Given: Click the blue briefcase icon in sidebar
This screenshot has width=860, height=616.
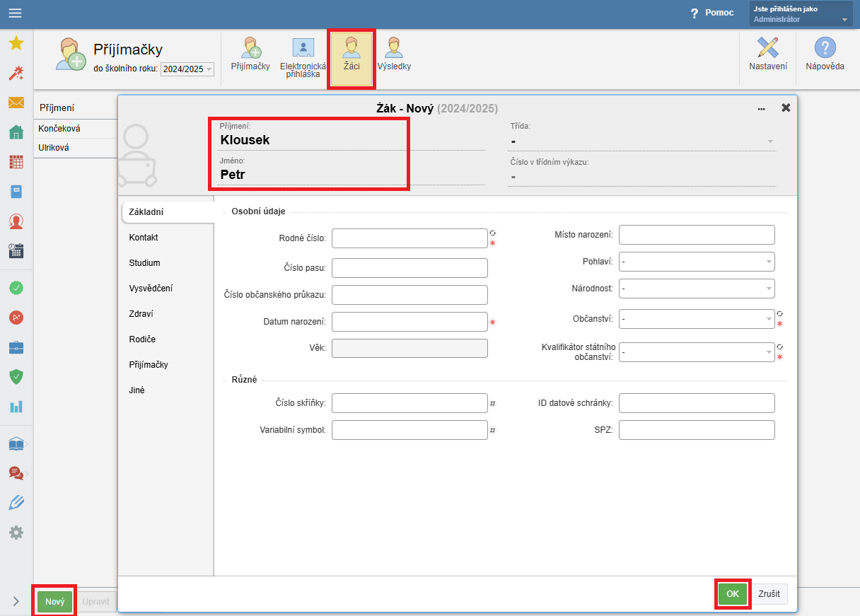Looking at the screenshot, I should pyautogui.click(x=16, y=347).
